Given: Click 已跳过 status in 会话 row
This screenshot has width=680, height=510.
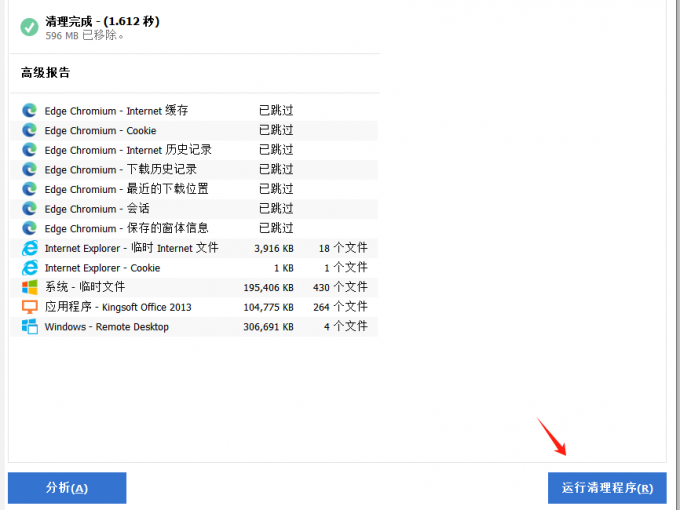Looking at the screenshot, I should [x=276, y=209].
